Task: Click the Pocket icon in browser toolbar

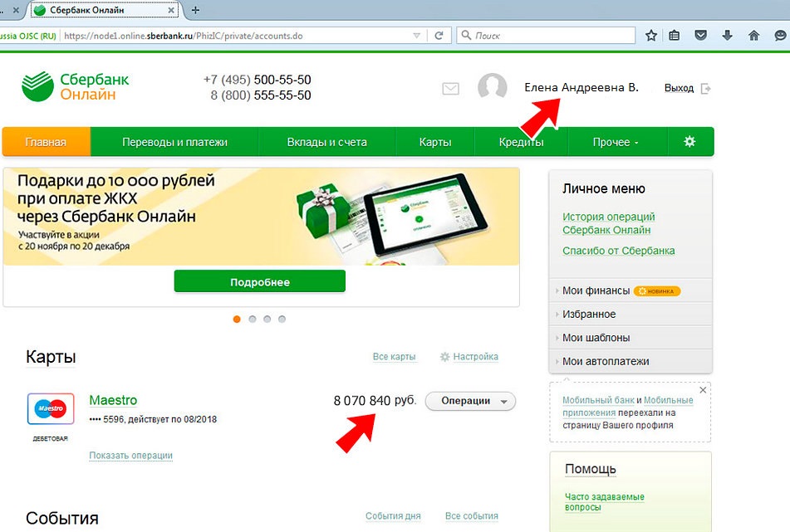Action: pyautogui.click(x=701, y=36)
